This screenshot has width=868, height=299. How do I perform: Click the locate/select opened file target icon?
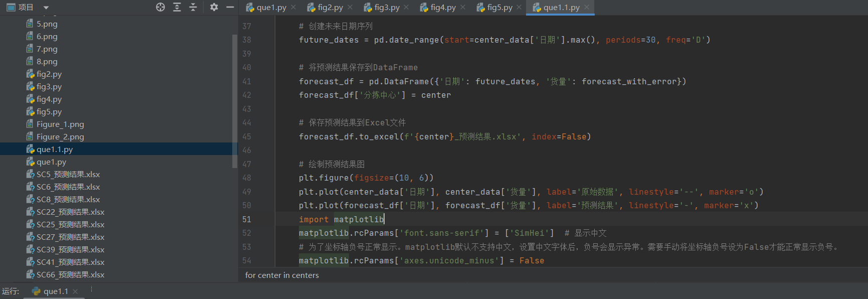160,7
